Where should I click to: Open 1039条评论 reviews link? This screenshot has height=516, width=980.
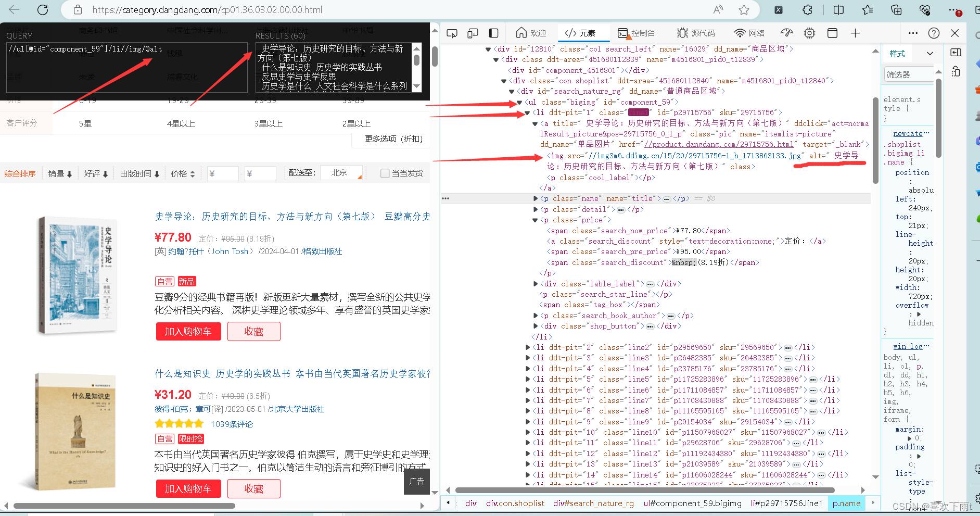pos(232,424)
